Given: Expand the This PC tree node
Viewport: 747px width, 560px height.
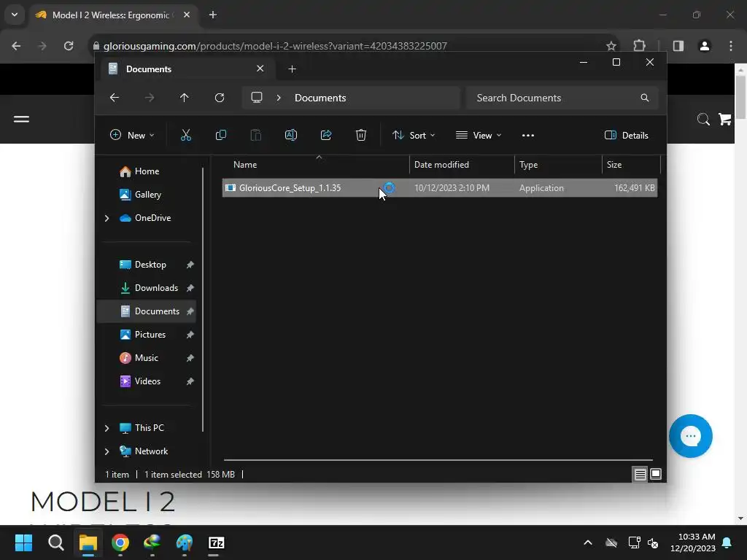Looking at the screenshot, I should point(107,428).
